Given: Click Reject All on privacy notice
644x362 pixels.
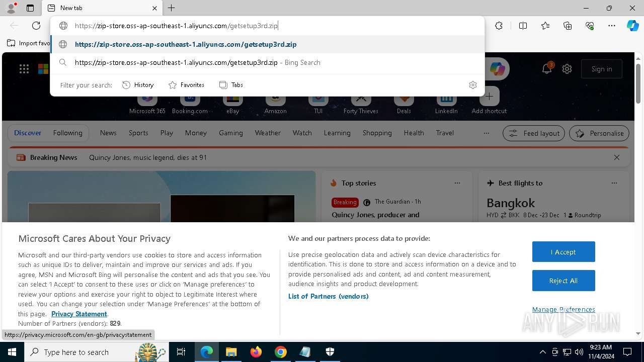Looking at the screenshot, I should pos(563,281).
